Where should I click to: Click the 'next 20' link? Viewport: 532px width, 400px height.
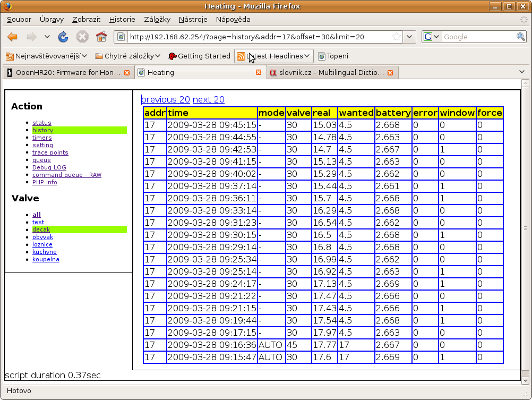point(208,99)
